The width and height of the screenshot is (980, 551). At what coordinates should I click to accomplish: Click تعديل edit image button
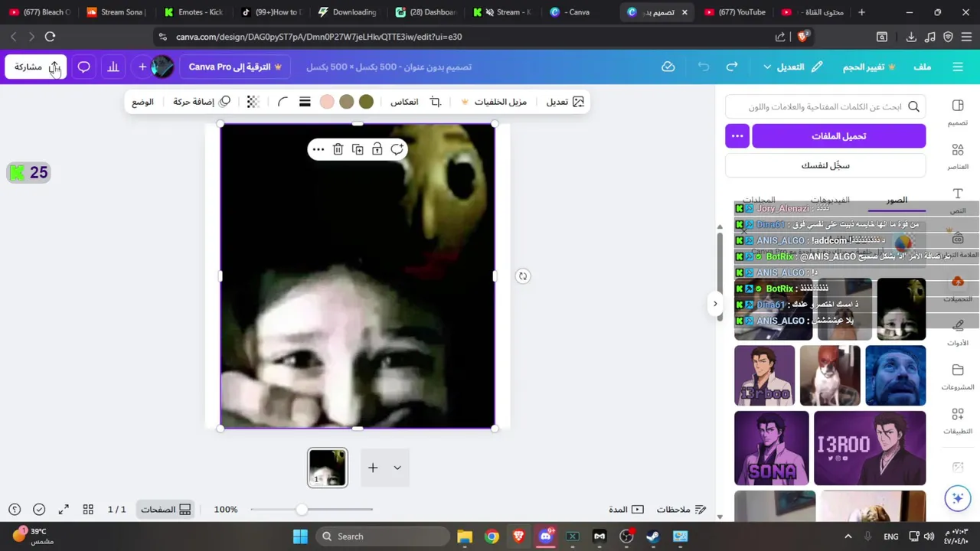click(565, 102)
